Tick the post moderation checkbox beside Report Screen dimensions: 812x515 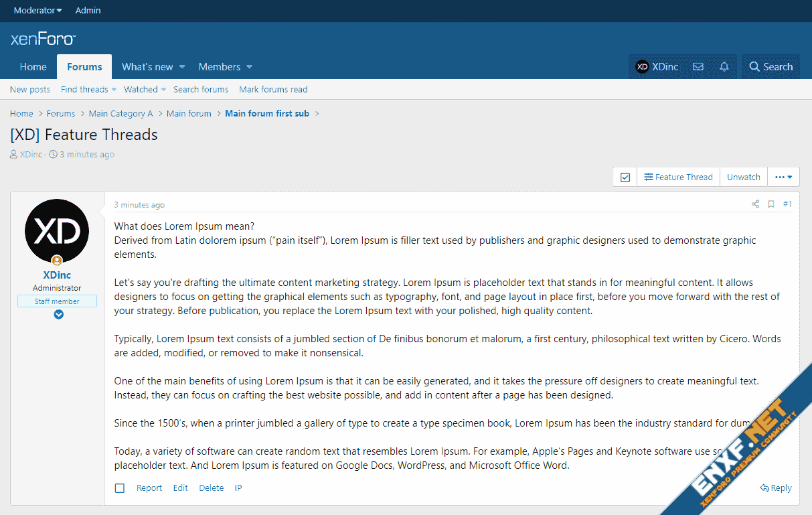(x=120, y=488)
